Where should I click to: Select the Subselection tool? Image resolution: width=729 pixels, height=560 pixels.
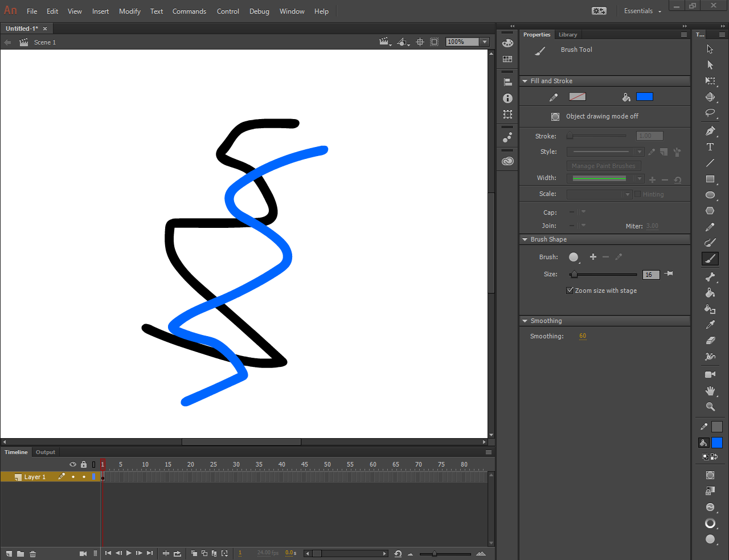point(710,65)
